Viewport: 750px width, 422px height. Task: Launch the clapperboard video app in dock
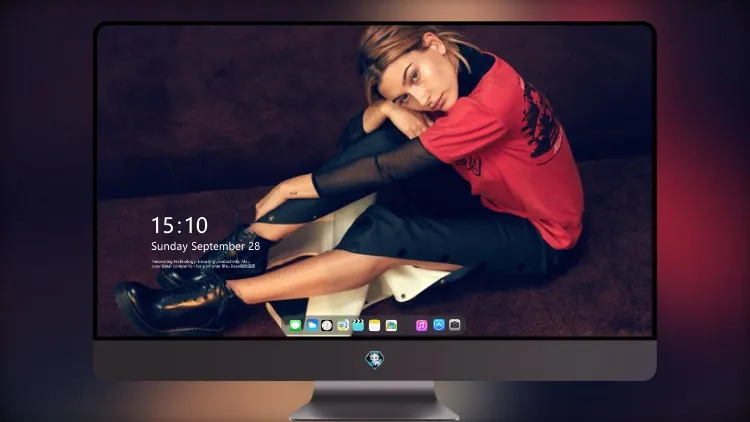tap(358, 325)
